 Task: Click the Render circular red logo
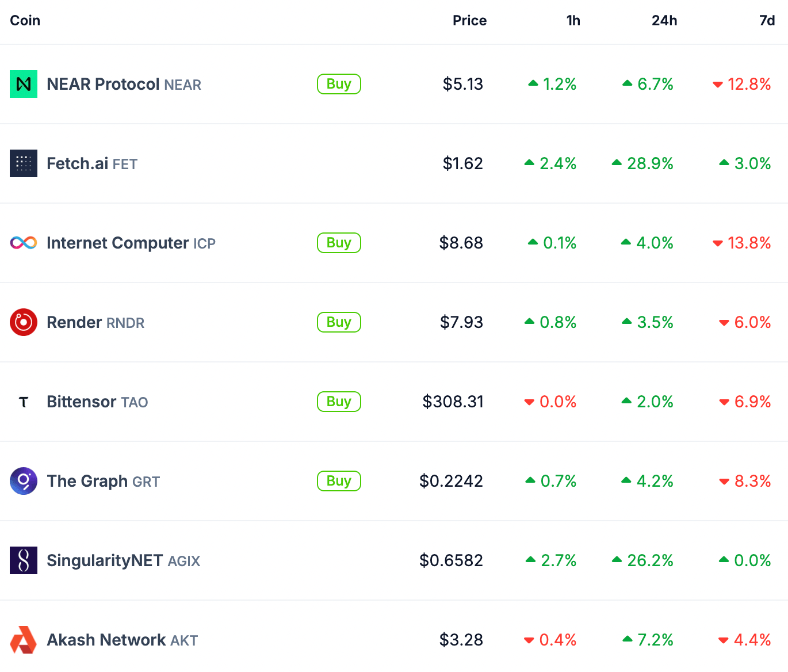23,322
